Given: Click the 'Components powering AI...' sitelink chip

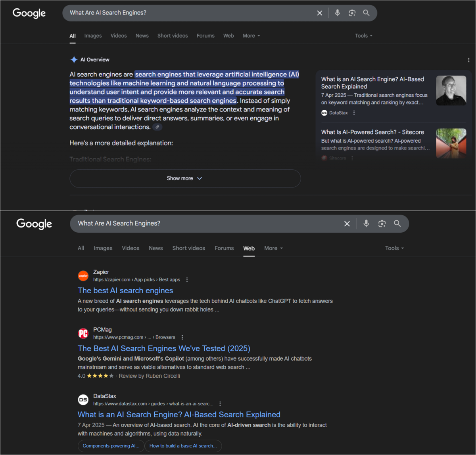Looking at the screenshot, I should pos(111,446).
